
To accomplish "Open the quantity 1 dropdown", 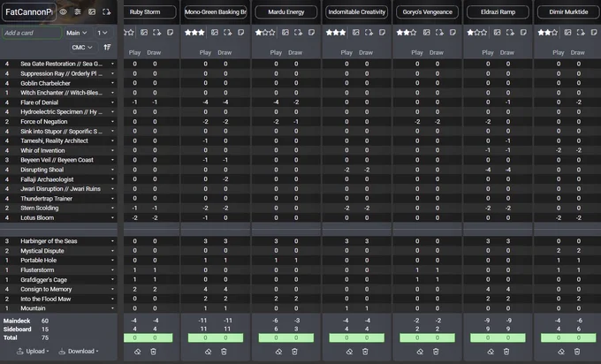I will (x=103, y=33).
